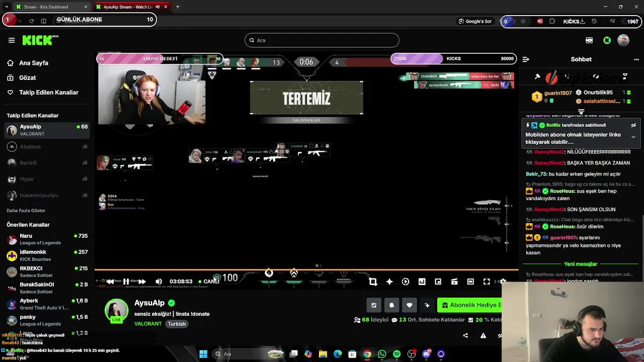This screenshot has width=644, height=362.
Task: Rewind the stream with back arrows
Action: 110,282
